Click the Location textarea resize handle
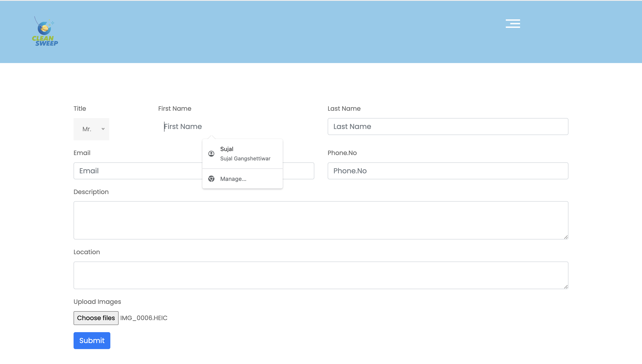 pos(566,287)
